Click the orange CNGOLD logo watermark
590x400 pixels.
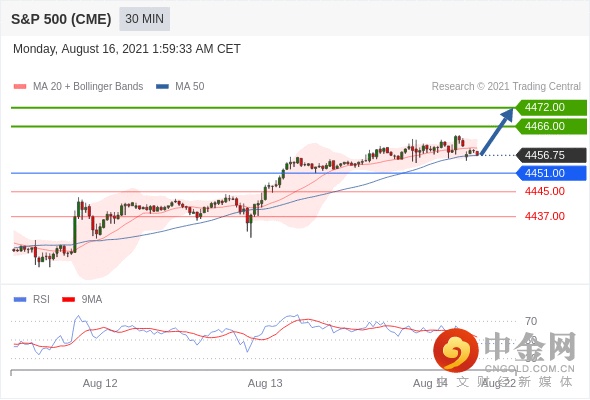click(456, 350)
